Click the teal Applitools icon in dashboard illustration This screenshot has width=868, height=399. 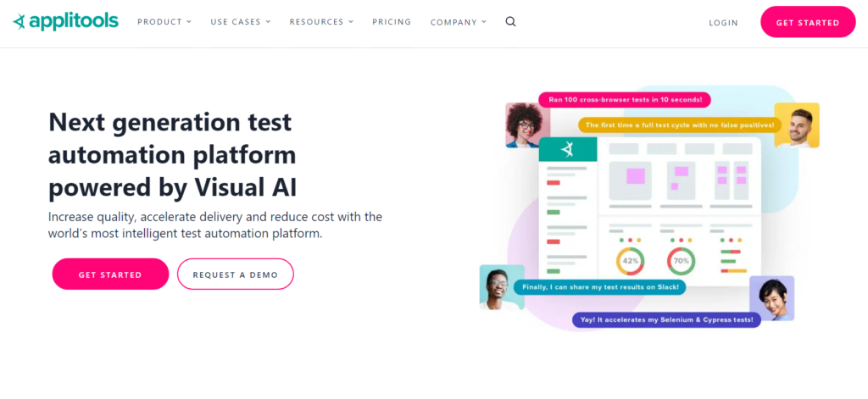click(x=567, y=150)
